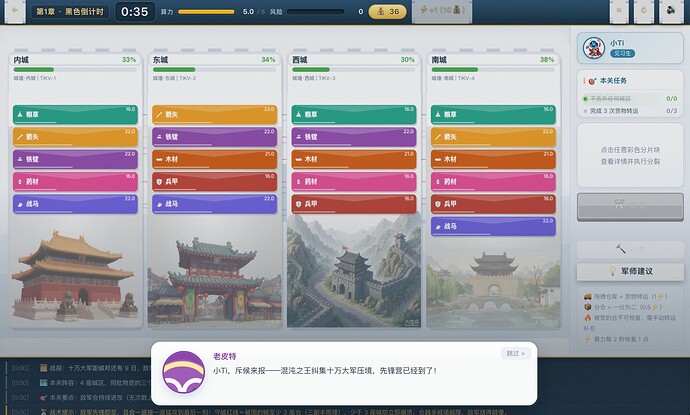
Task: Select the 铁锭 block in 内城
Action: [x=75, y=159]
